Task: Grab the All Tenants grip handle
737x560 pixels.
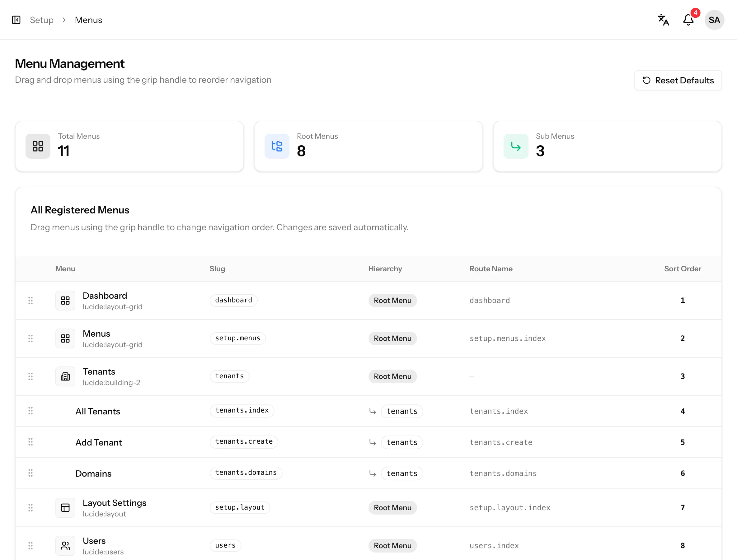Action: tap(31, 411)
